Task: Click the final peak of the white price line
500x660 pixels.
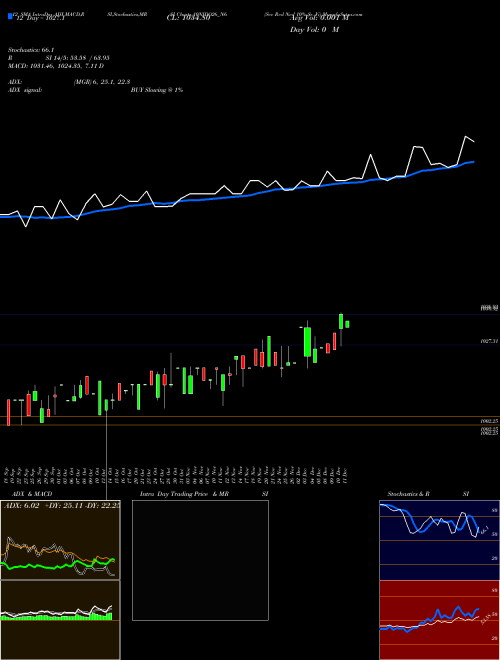Action: click(x=465, y=136)
